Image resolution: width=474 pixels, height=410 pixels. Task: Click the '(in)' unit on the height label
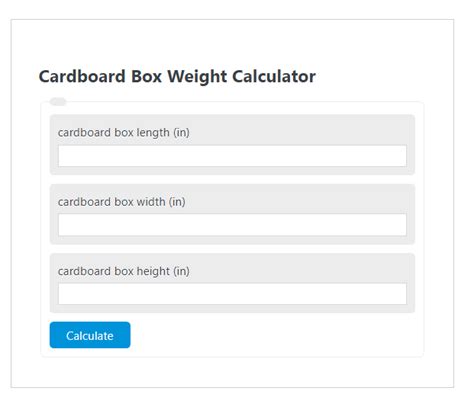click(181, 271)
